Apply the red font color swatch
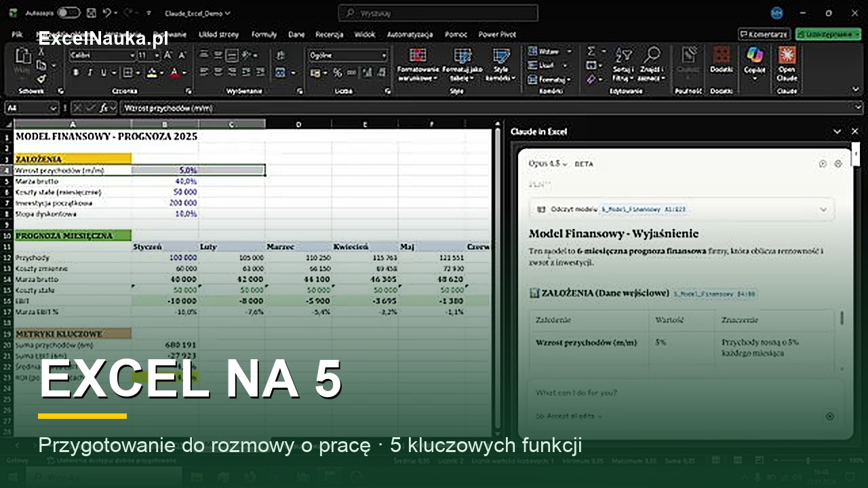This screenshot has width=868, height=488. tap(175, 73)
